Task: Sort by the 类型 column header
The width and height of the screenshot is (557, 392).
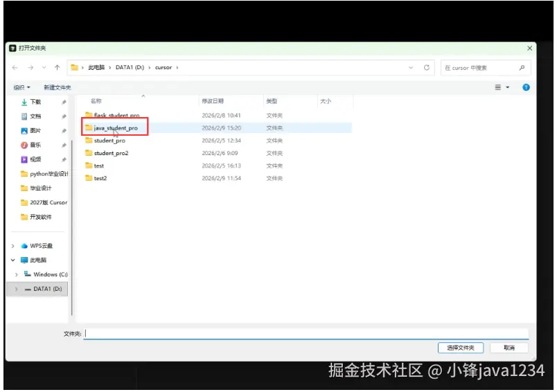Action: pos(272,101)
